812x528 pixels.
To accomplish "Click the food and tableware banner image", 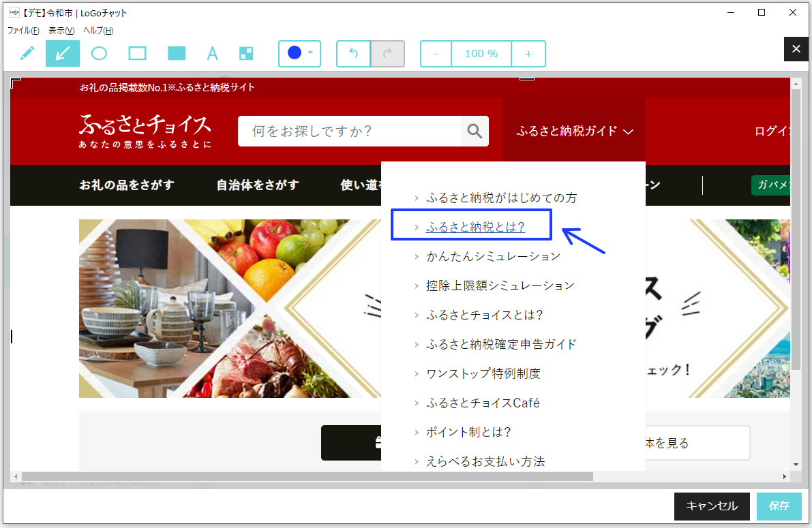I will point(230,309).
